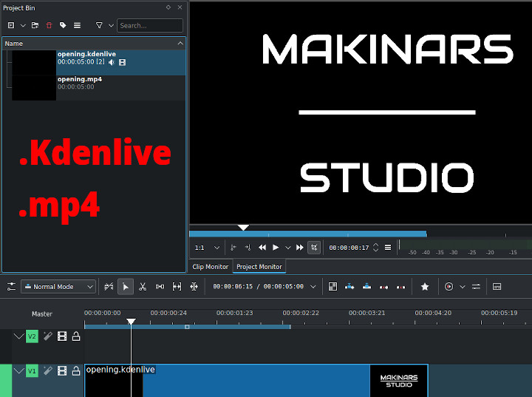
Task: Click overwrite clip zone in timeline icon
Action: [366, 287]
